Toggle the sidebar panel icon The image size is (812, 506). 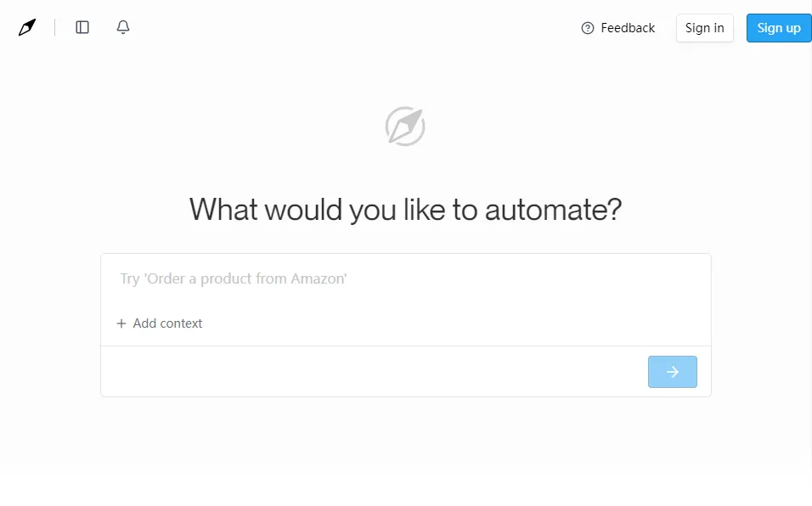[x=82, y=27]
